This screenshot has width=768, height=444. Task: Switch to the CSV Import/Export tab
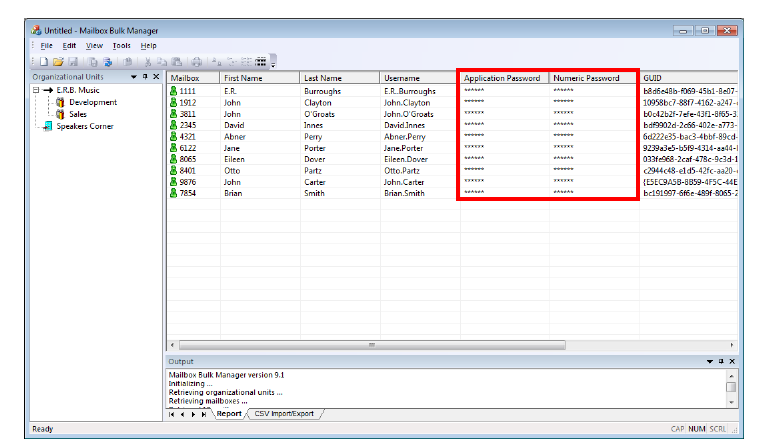284,414
